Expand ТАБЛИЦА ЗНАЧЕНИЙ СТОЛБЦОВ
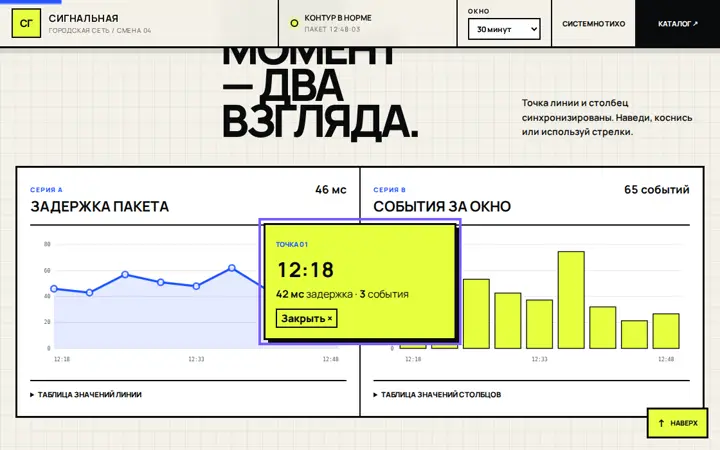Screen dimensions: 720x450 [x=437, y=394]
